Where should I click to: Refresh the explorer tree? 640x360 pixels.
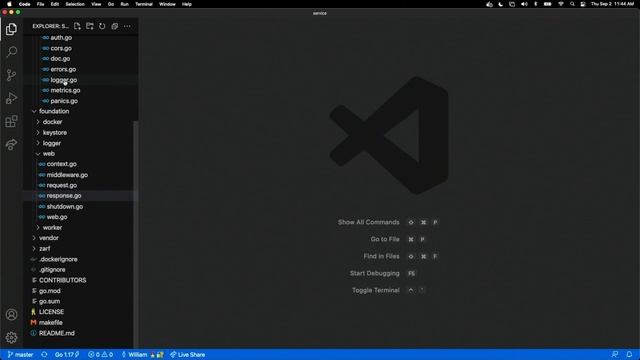tap(102, 26)
